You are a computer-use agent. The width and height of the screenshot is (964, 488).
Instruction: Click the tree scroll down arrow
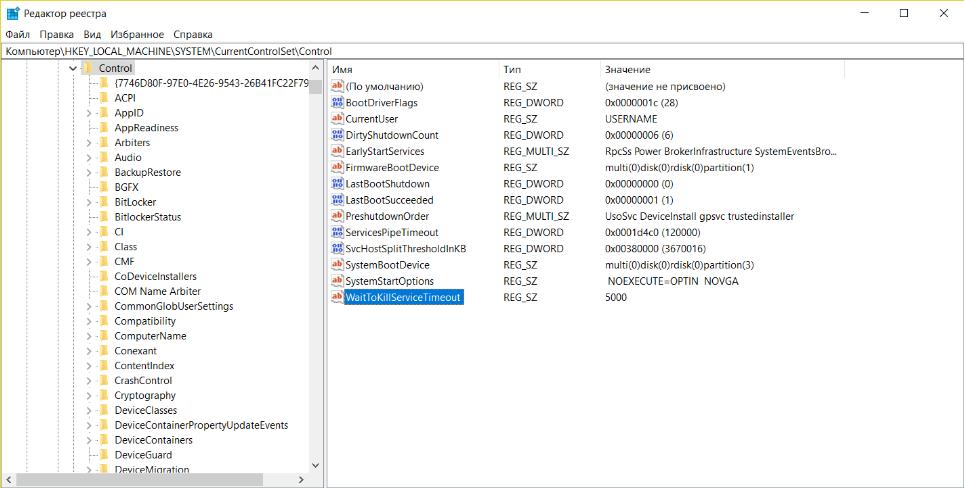tap(315, 466)
